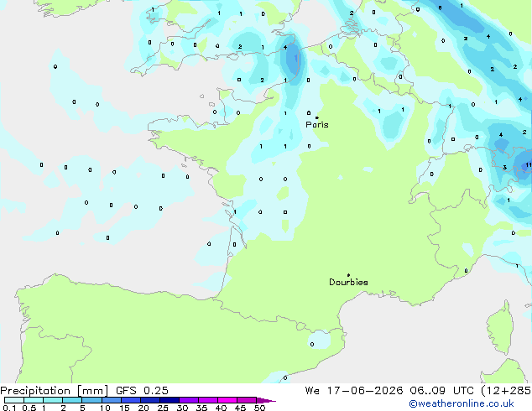This screenshot has height=411, width=532.
Task: Pick the 30–35 mm purple legend swatch
Action: pyautogui.click(x=189, y=400)
